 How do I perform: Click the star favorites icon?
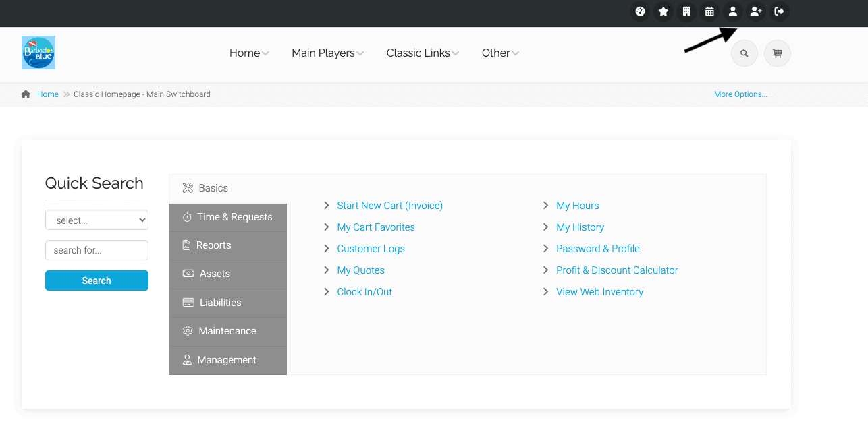point(663,11)
